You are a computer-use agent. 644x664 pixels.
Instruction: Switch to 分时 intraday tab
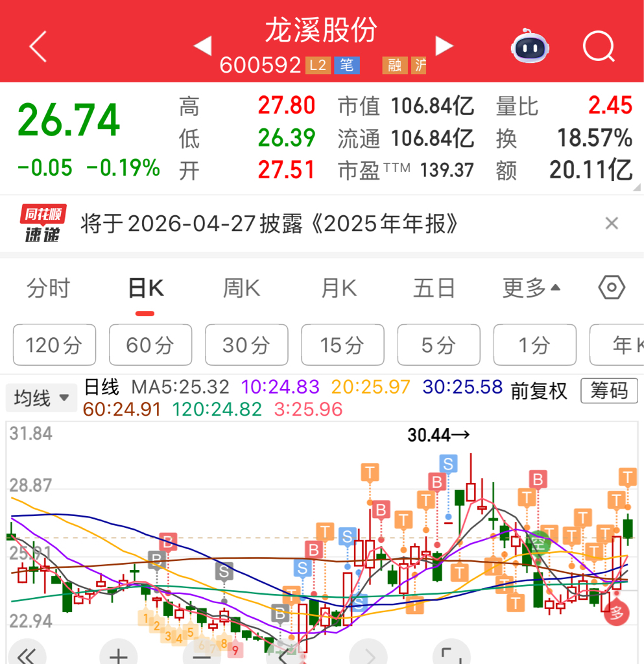coord(48,289)
